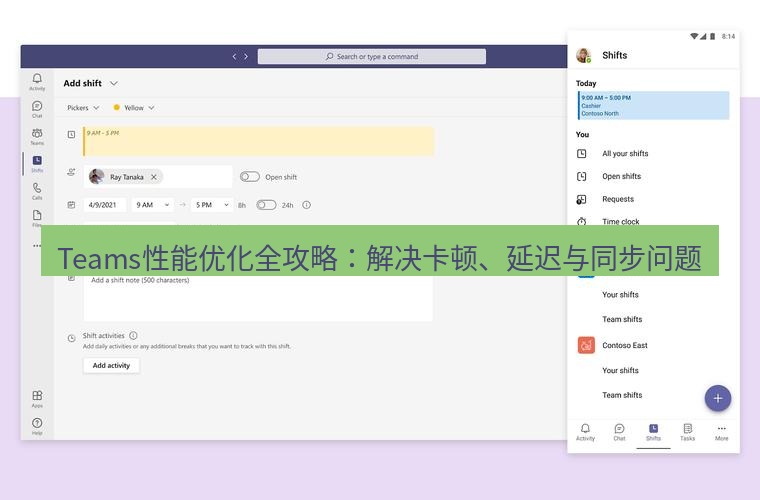Open Your shifts under Contoso East
This screenshot has height=500, width=760.
click(620, 370)
